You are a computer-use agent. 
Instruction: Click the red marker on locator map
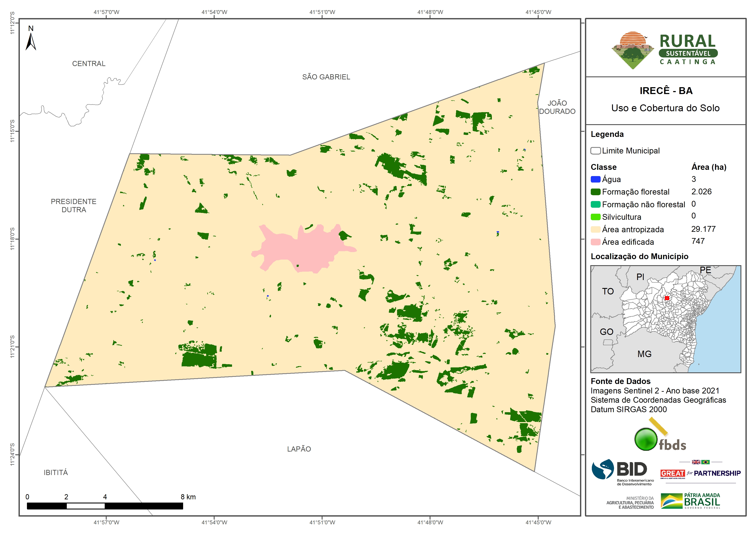pos(667,298)
